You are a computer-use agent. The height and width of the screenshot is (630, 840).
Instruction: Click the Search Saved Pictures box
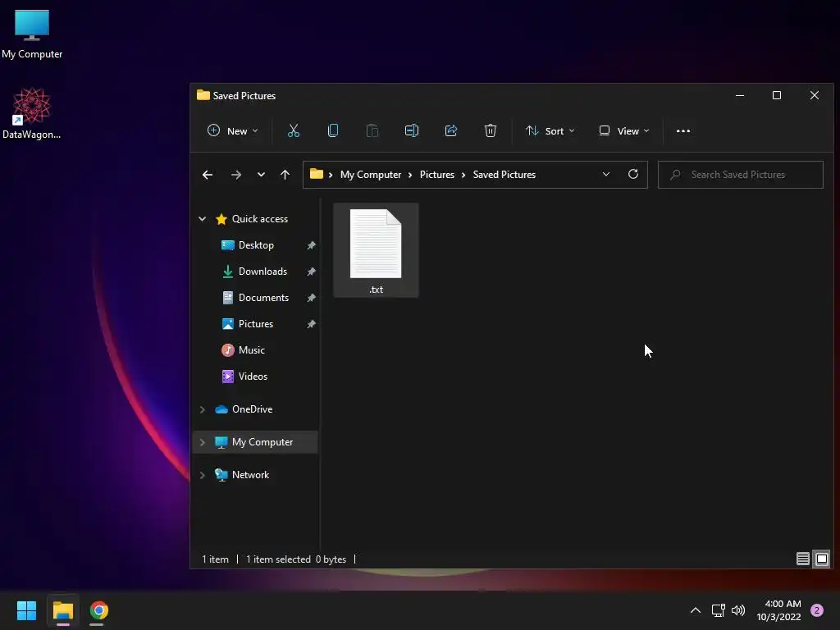pos(741,175)
